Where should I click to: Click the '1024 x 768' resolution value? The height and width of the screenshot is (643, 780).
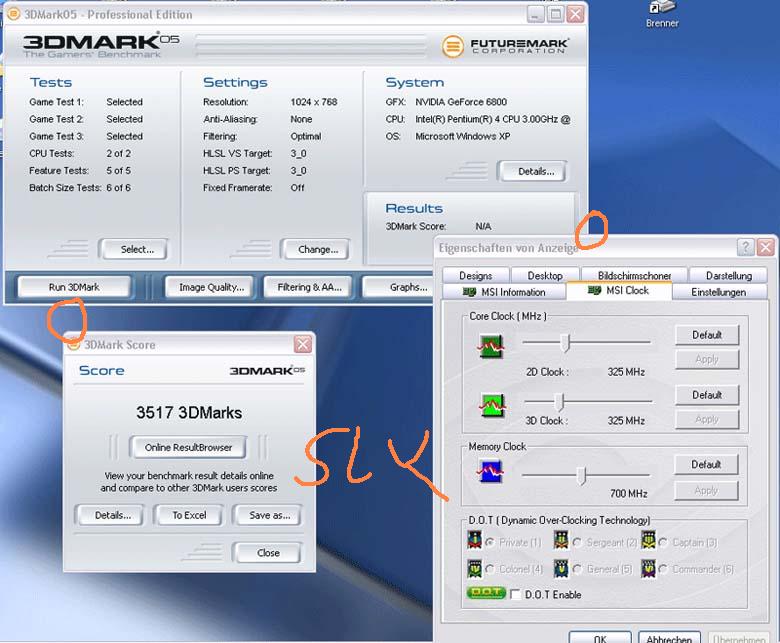314,102
